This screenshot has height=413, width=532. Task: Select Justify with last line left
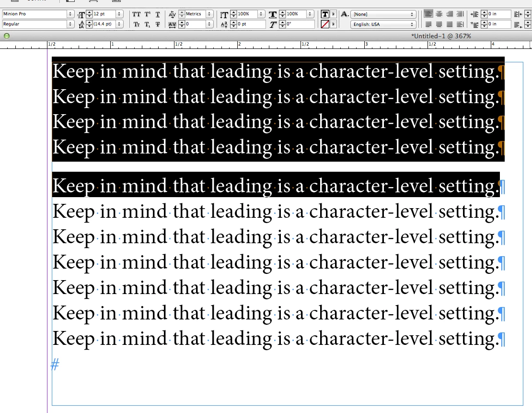[428, 24]
